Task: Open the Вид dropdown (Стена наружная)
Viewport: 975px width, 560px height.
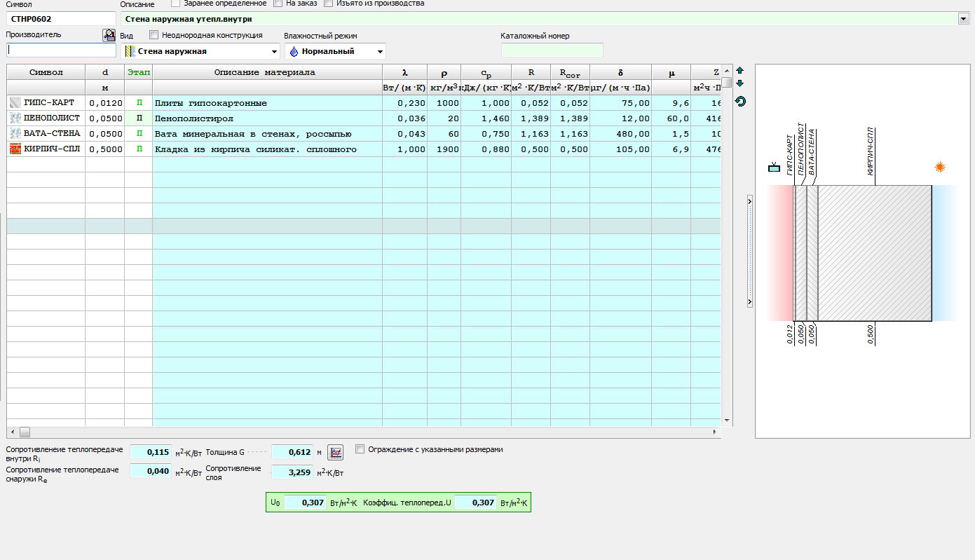Action: pyautogui.click(x=274, y=52)
